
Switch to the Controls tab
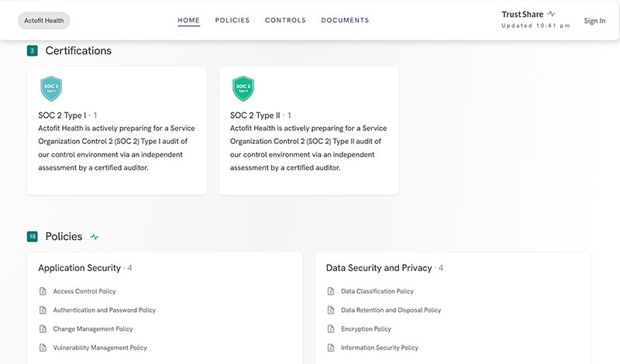285,20
